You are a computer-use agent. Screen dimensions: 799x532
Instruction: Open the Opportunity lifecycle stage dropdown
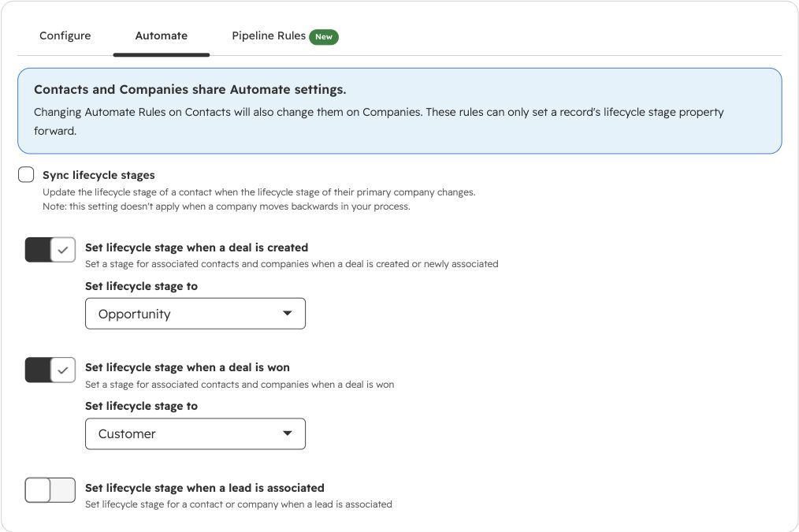tap(195, 314)
